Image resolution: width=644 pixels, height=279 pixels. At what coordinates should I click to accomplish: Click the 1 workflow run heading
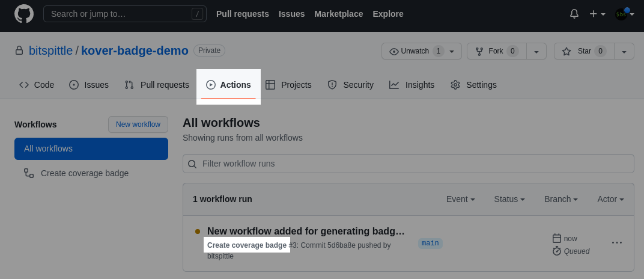point(223,199)
